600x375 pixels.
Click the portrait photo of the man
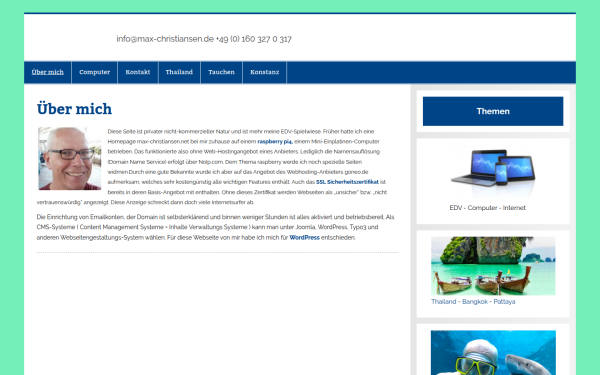tap(70, 158)
